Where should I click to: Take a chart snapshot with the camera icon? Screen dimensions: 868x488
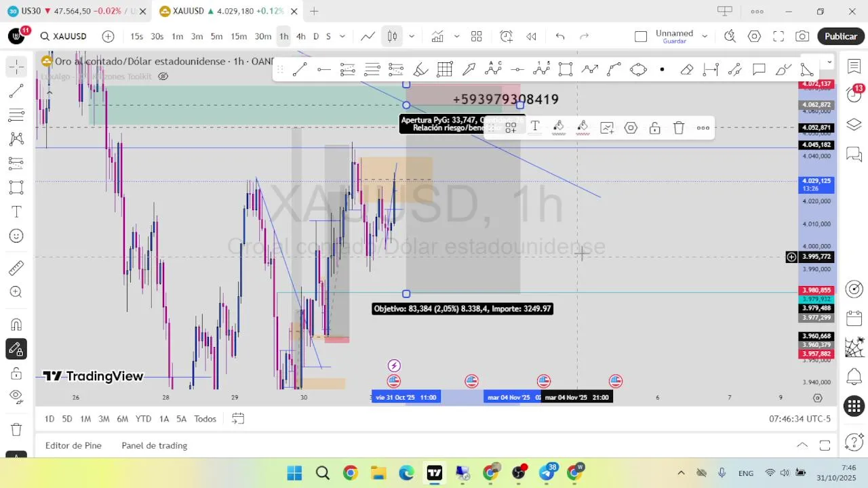802,37
